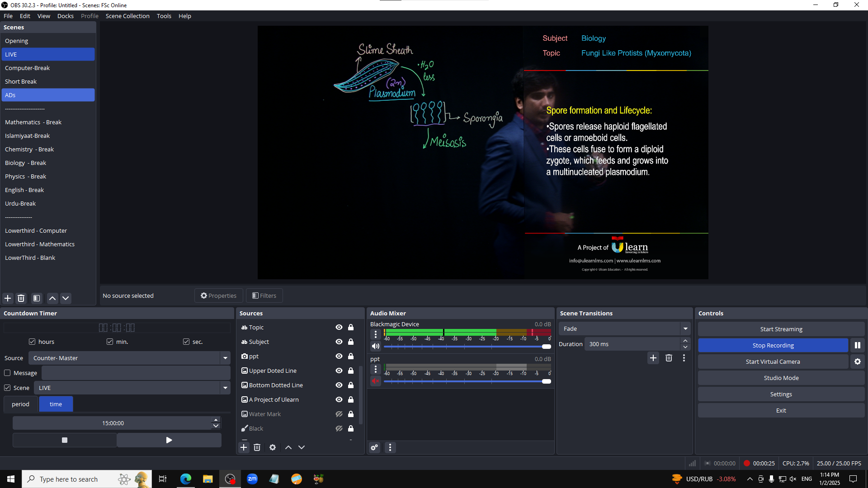868x488 pixels.
Task: Start the countdown timer play button
Action: (169, 440)
